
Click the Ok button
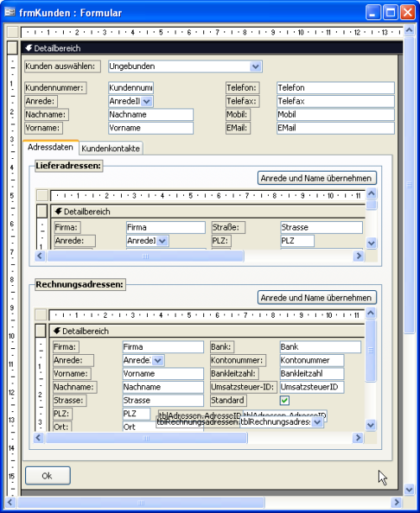click(x=48, y=475)
